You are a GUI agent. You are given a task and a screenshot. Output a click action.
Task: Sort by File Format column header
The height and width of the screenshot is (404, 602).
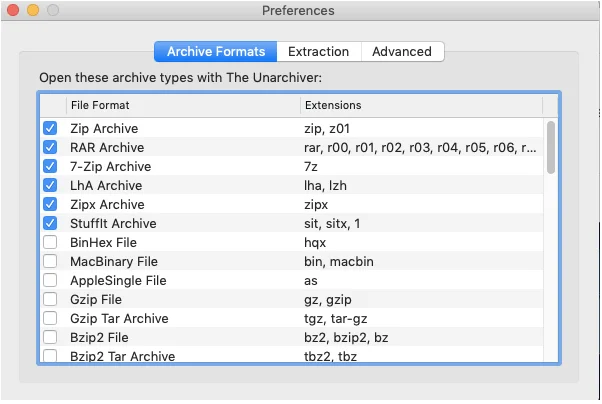point(180,105)
